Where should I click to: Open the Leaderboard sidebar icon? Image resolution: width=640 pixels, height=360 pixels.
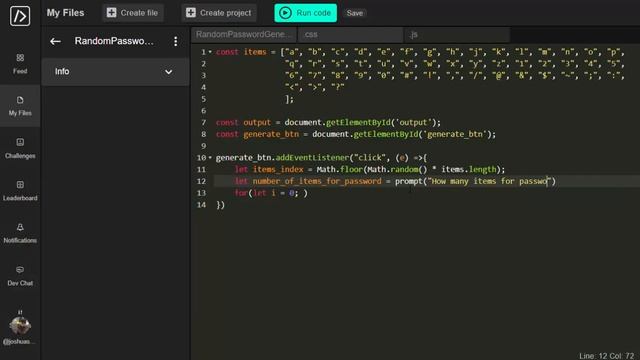pyautogui.click(x=20, y=184)
